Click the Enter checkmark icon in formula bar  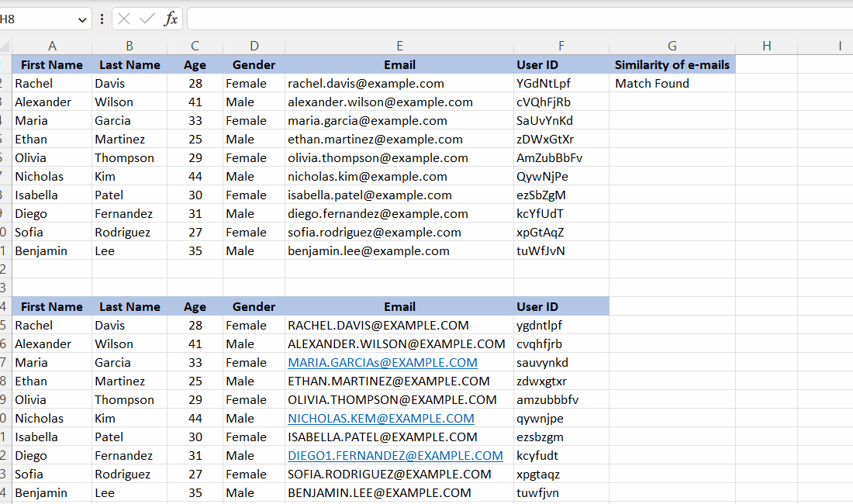pyautogui.click(x=147, y=19)
